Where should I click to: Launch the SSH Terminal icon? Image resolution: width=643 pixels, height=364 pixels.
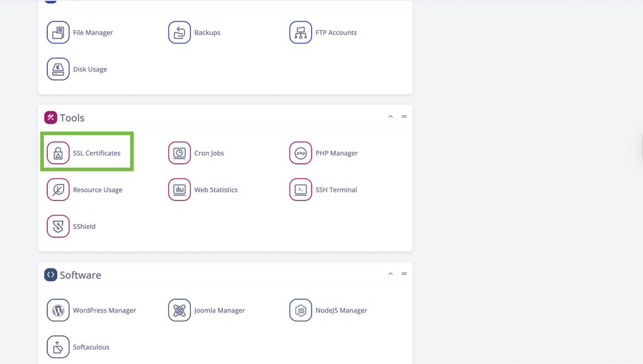tap(301, 190)
